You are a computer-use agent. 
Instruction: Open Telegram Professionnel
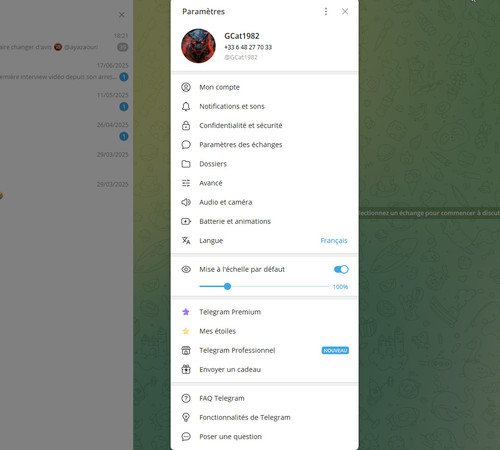tap(265, 350)
